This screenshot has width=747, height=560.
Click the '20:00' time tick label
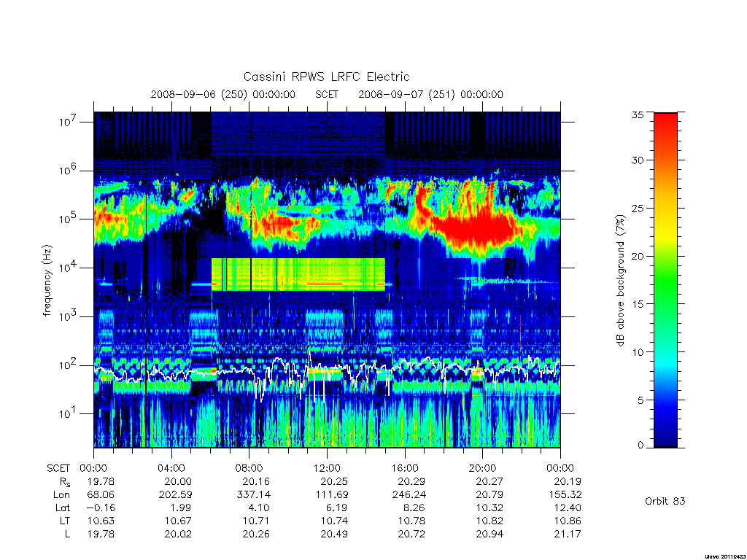[482, 468]
